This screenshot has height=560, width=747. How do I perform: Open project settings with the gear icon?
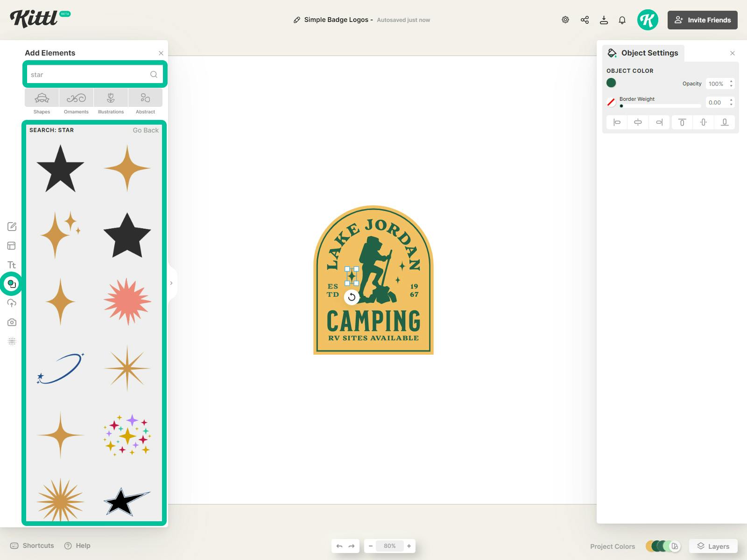click(x=565, y=20)
